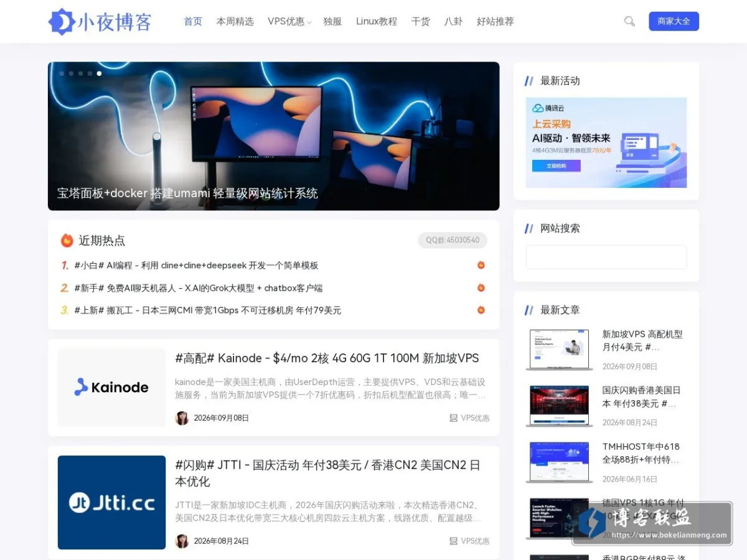Click the 商家大全 button

pos(674,21)
